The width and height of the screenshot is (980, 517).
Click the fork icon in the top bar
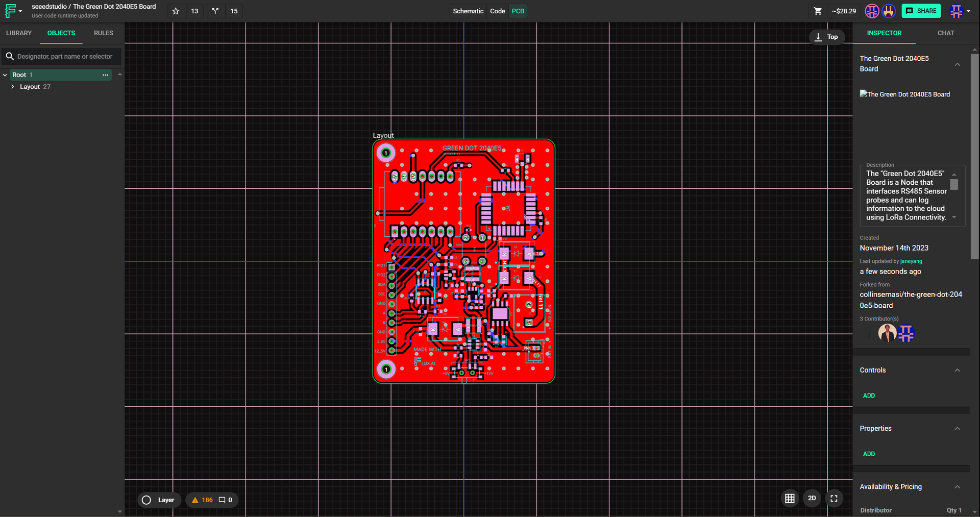point(215,11)
